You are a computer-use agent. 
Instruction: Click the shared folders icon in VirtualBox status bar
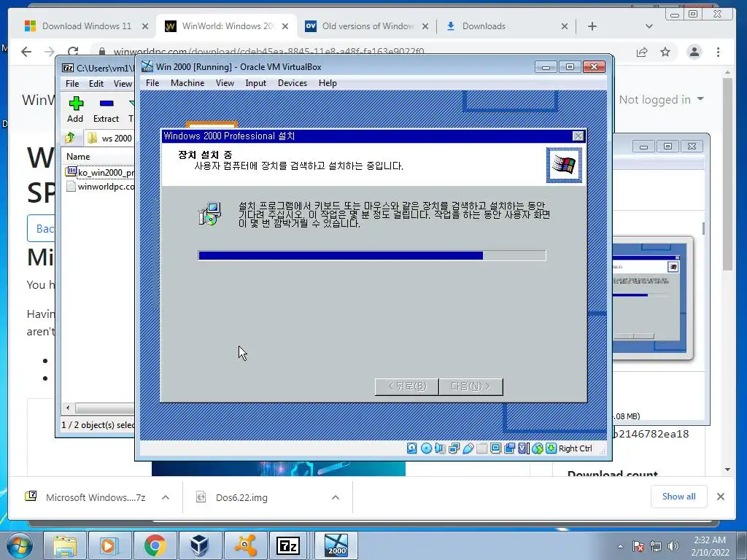[x=481, y=448]
